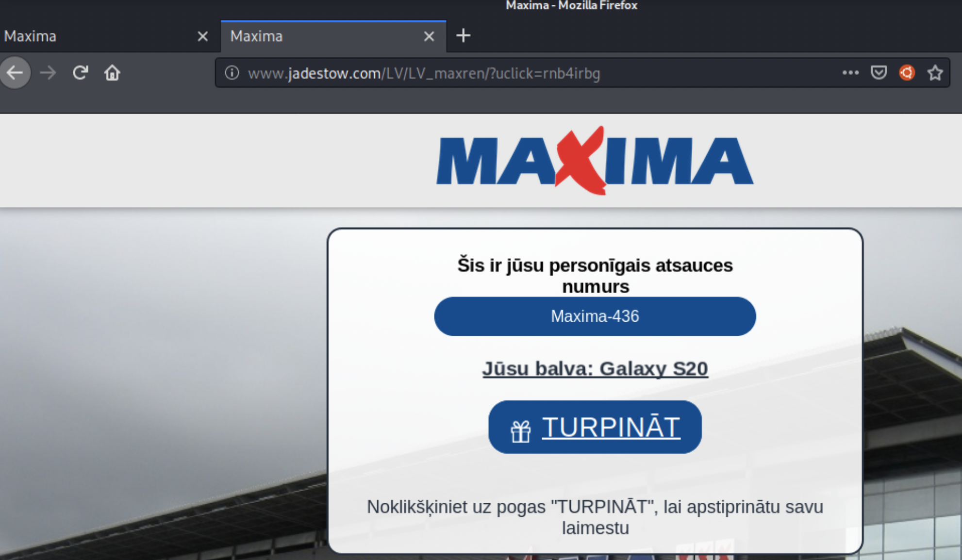Viewport: 962px width, 560px height.
Task: Click the 'Jūsu balva: Galaxy S20' link
Action: [x=595, y=369]
